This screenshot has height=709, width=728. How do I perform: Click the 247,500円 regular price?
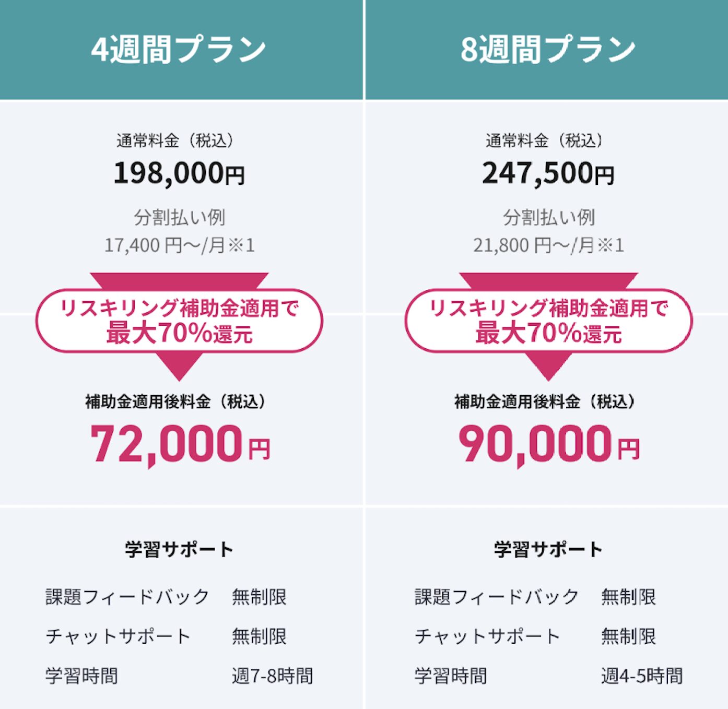(548, 173)
